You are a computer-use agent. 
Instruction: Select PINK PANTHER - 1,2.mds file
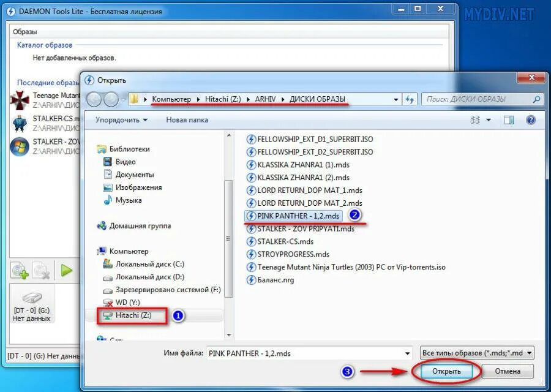click(x=293, y=216)
